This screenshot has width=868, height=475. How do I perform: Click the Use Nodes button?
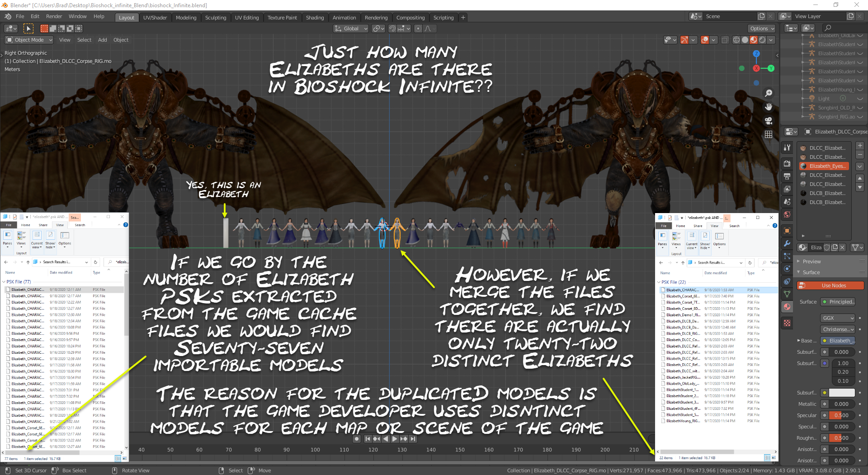(831, 285)
